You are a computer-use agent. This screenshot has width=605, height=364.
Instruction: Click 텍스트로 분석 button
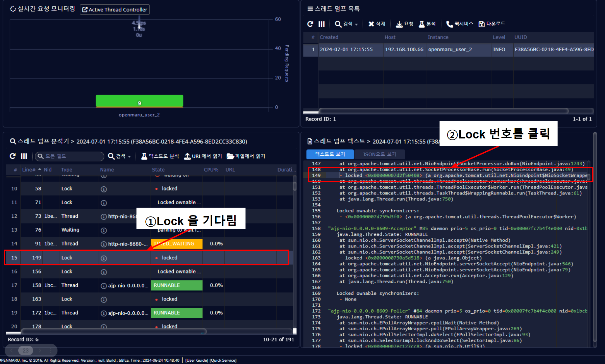(x=160, y=156)
